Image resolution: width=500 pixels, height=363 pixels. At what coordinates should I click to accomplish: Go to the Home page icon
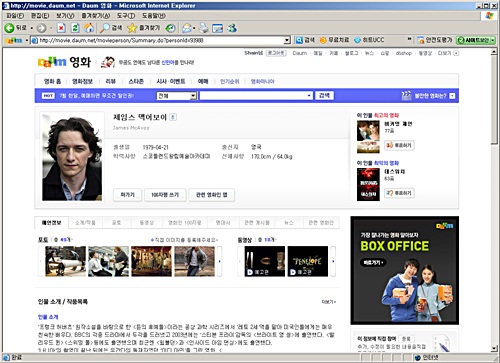coord(89,28)
